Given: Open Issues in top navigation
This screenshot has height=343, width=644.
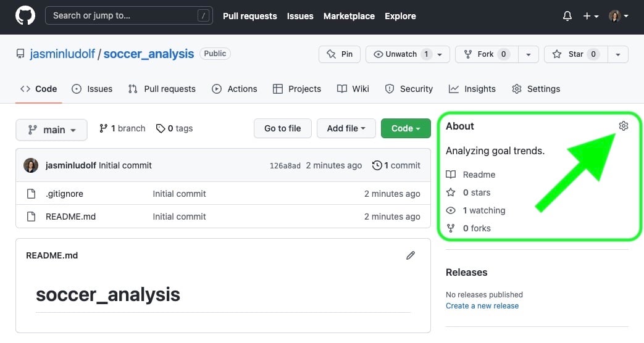Looking at the screenshot, I should pos(300,16).
